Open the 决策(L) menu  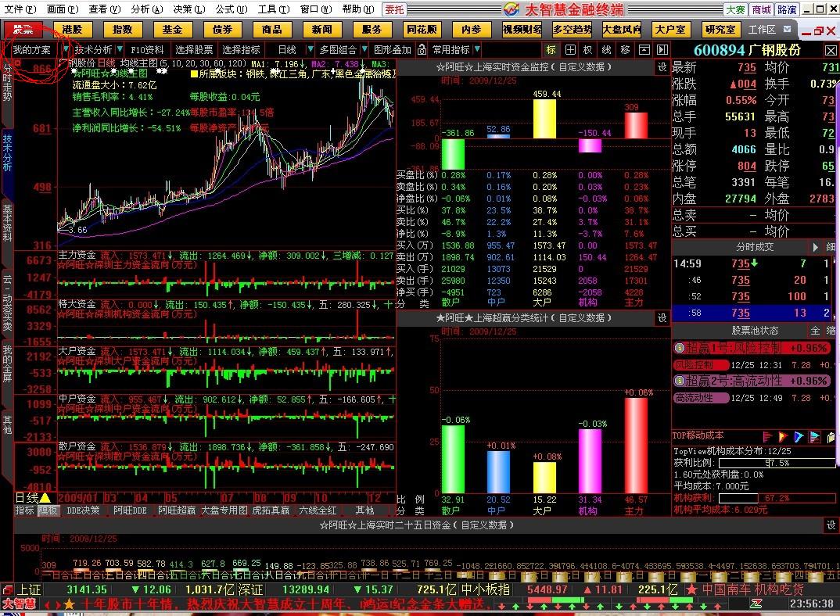[188, 9]
